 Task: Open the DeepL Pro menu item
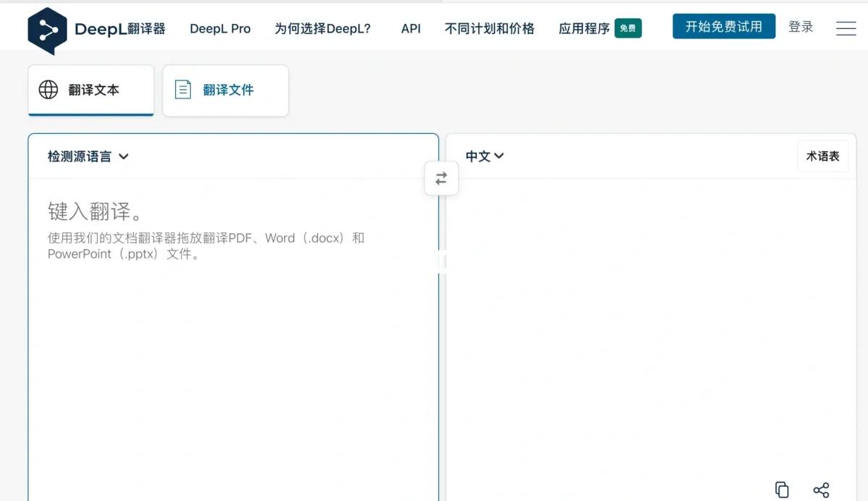pos(220,29)
